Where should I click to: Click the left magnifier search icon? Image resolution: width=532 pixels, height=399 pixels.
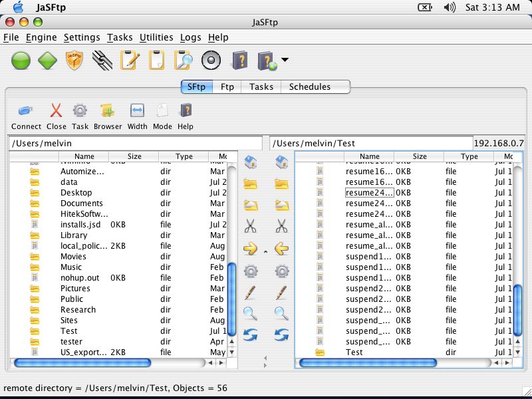[251, 313]
